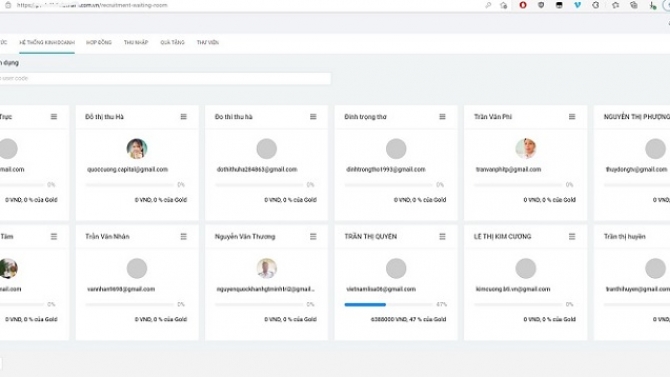This screenshot has width=670, height=377.
Task: Switch to HỢP ĐỒNG tab
Action: 99,42
